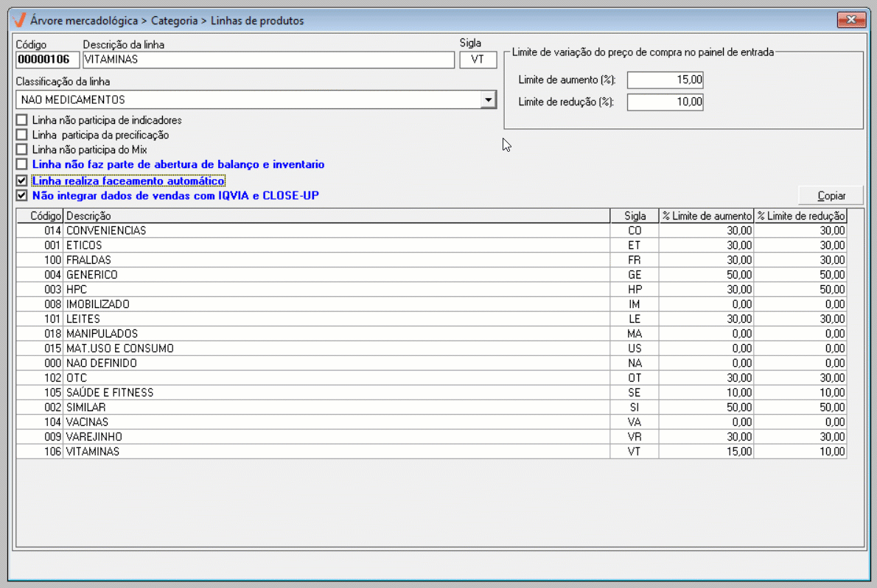Viewport: 877px width, 588px height.
Task: Tick 'Linha não faz parte de abertura de balanço' checkbox
Action: 23,164
